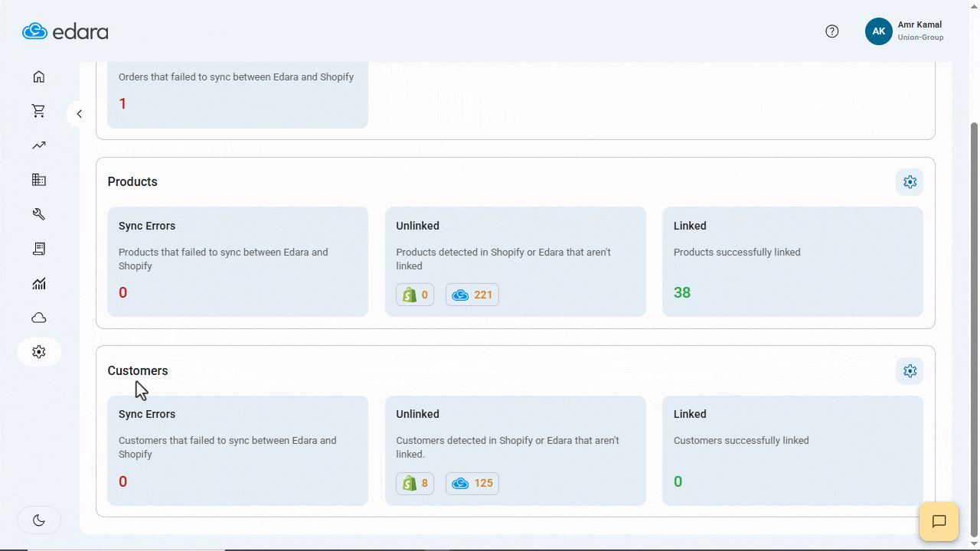This screenshot has height=551, width=980.
Task: Click the linked products count 38
Action: pos(682,292)
